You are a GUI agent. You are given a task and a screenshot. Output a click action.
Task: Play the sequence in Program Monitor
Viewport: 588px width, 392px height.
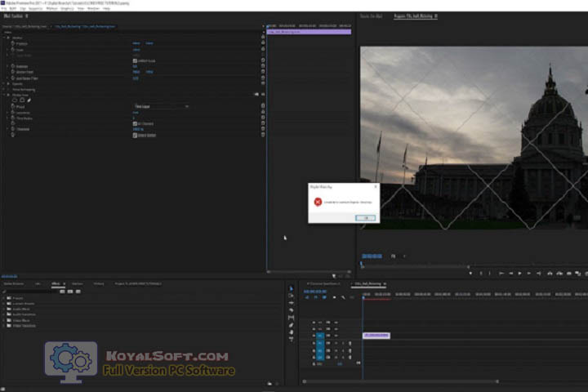[x=519, y=274]
